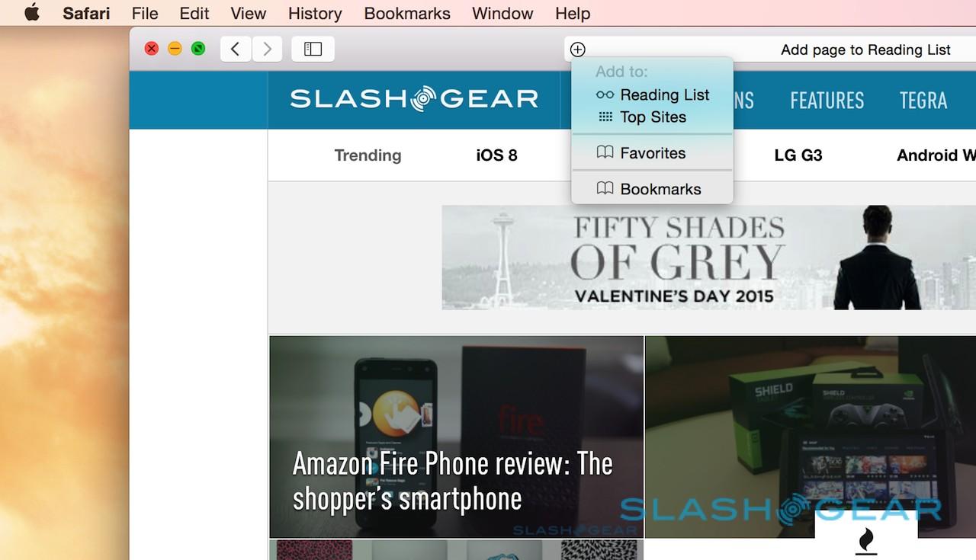Click the Apple logo menu
Image resolution: width=976 pixels, height=560 pixels.
tap(32, 13)
